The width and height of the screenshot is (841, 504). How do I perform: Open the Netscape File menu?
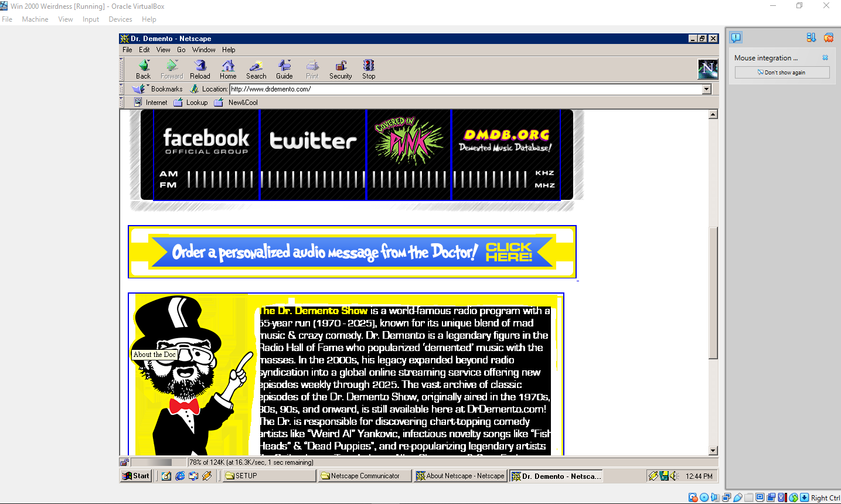pos(127,50)
